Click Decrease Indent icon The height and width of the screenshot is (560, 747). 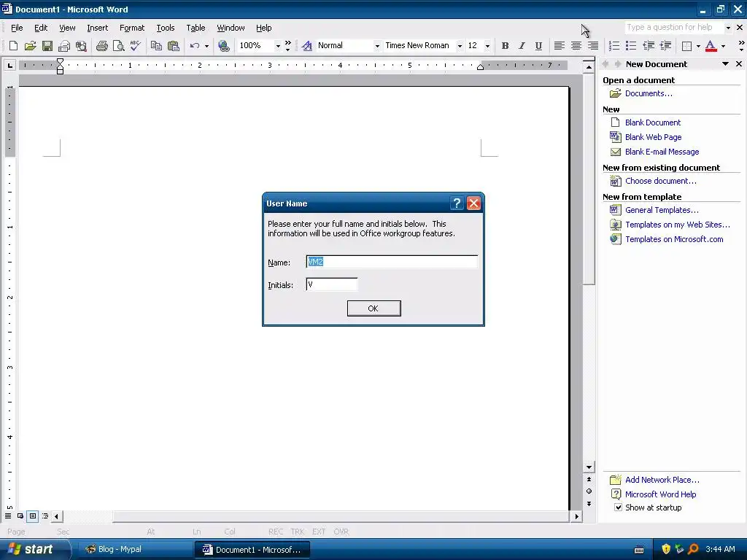click(x=649, y=46)
